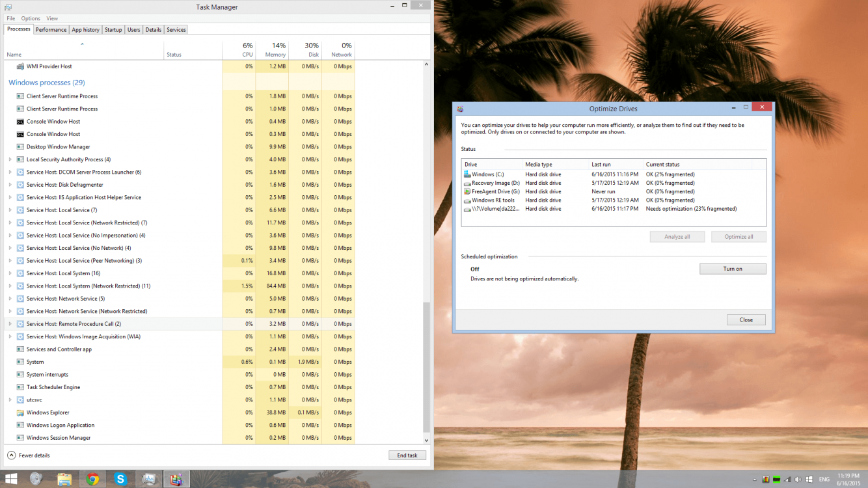Viewport: 868px width, 488px height.
Task: Switch to the App history tab
Action: 85,30
